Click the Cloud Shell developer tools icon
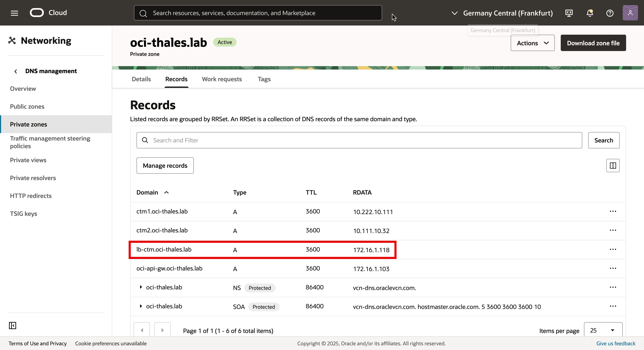This screenshot has height=350, width=644. [x=569, y=13]
